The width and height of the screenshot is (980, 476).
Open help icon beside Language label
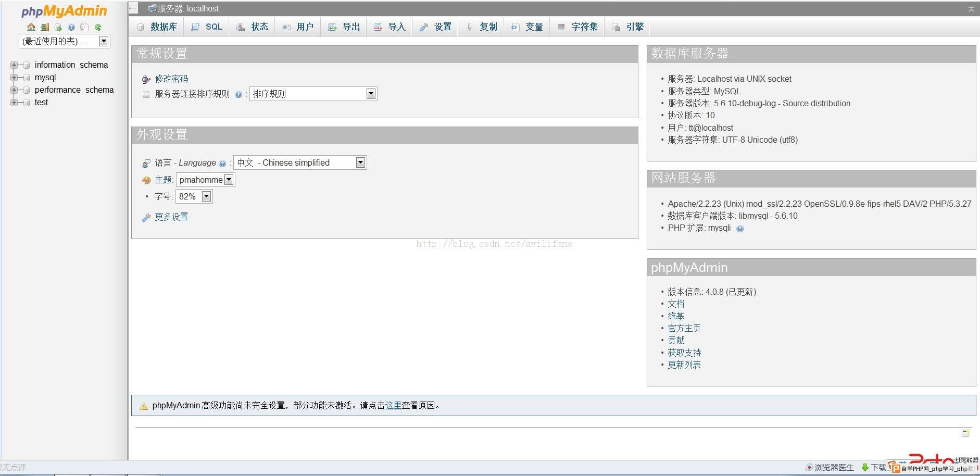[x=222, y=163]
